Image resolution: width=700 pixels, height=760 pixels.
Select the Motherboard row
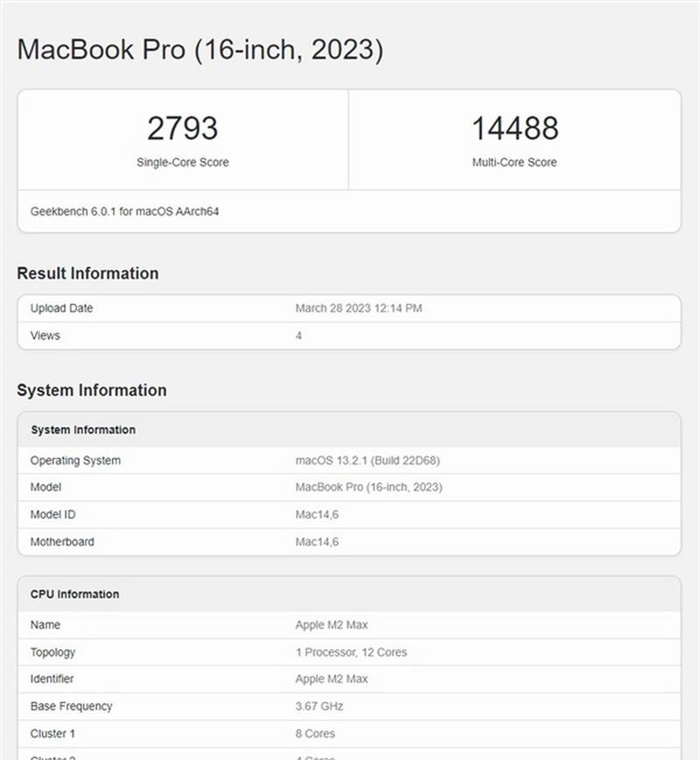coord(349,542)
